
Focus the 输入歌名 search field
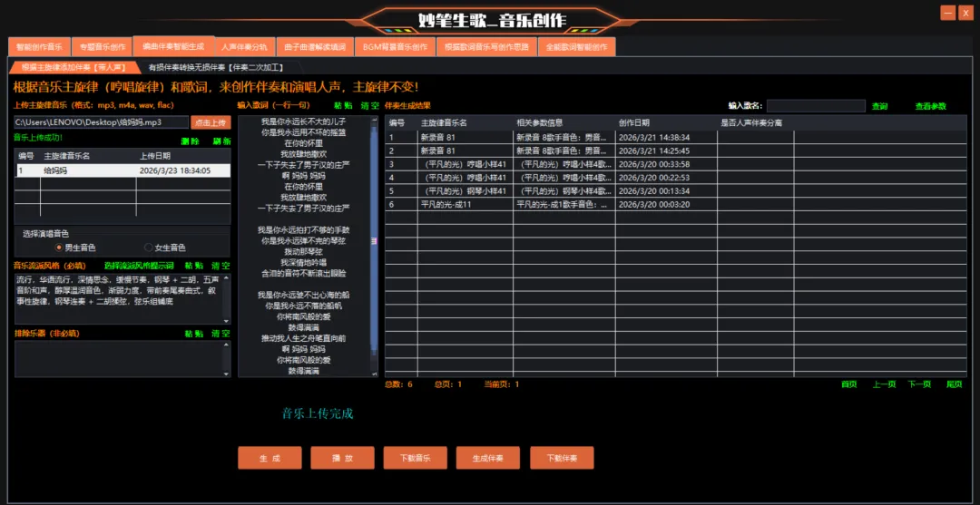pyautogui.click(x=816, y=106)
